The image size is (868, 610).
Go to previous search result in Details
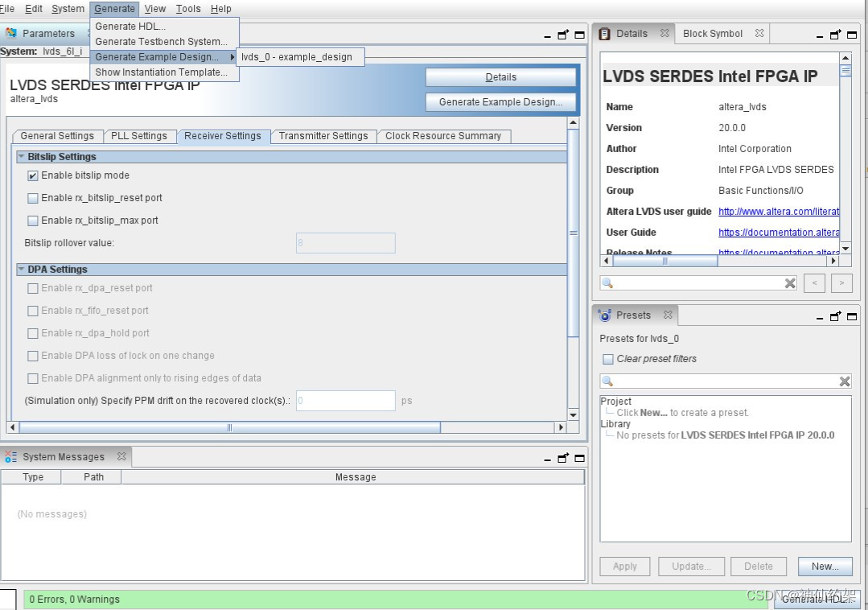point(814,282)
